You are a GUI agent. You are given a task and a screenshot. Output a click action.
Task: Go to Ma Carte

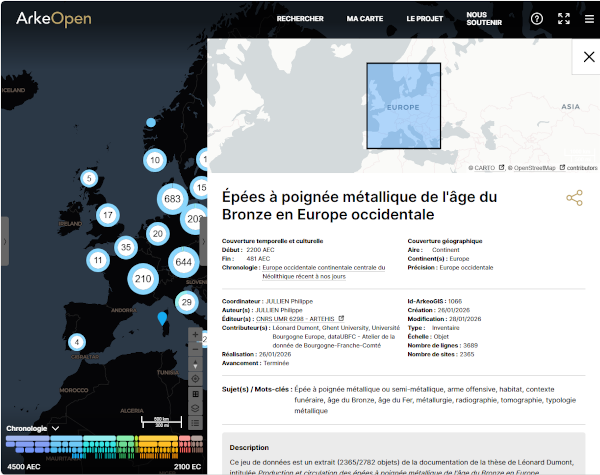(365, 19)
